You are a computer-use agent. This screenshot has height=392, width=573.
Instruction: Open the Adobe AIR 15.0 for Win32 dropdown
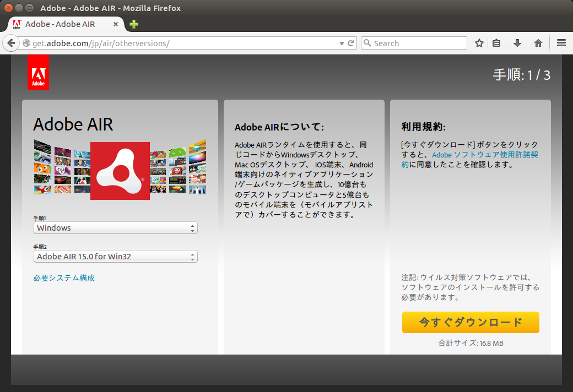click(x=116, y=257)
